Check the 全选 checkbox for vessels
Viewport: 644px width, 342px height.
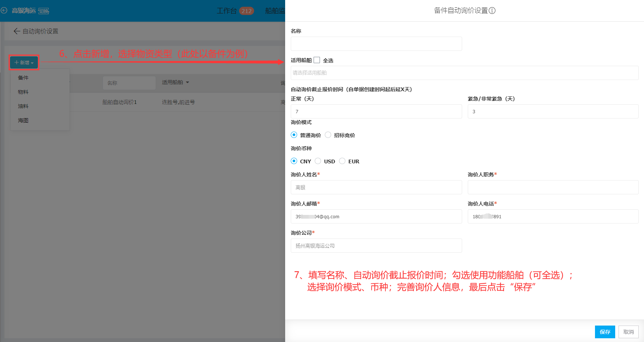pyautogui.click(x=317, y=60)
